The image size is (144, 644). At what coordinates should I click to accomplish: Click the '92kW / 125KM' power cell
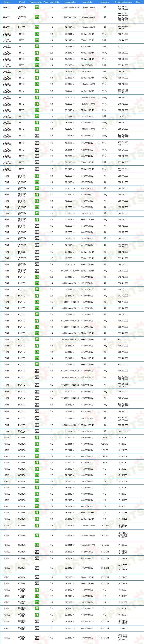point(87,577)
